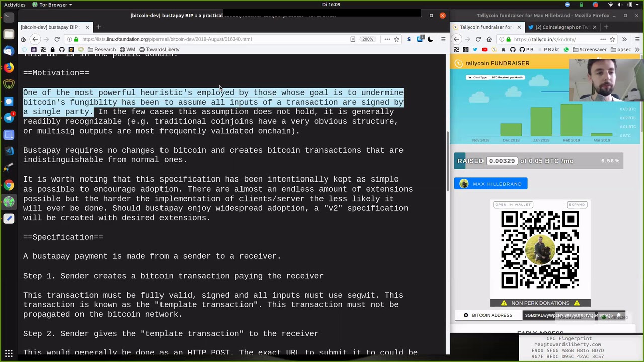The image size is (644, 362).
Task: Click the 200% zoom level indicator
Action: pyautogui.click(x=368, y=39)
